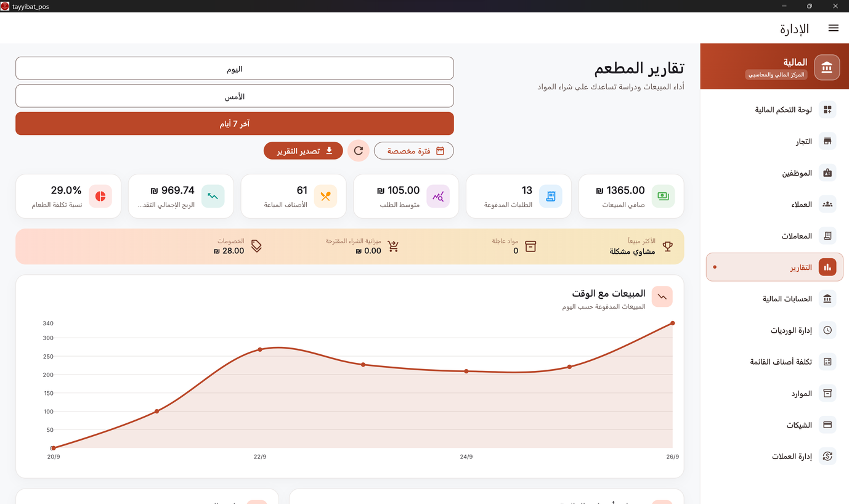Refresh the report with the circular arrow
Screen dimensions: 849x504
[359, 151]
